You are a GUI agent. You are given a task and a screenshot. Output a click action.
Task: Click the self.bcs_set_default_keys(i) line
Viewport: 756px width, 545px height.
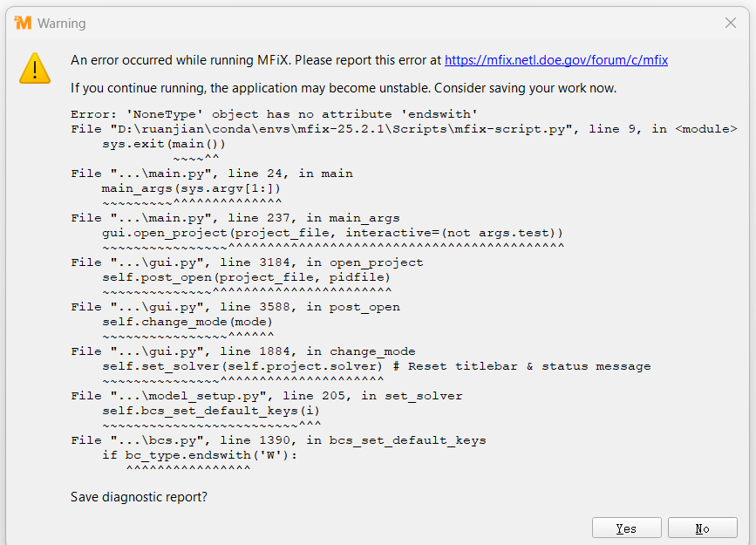point(211,411)
